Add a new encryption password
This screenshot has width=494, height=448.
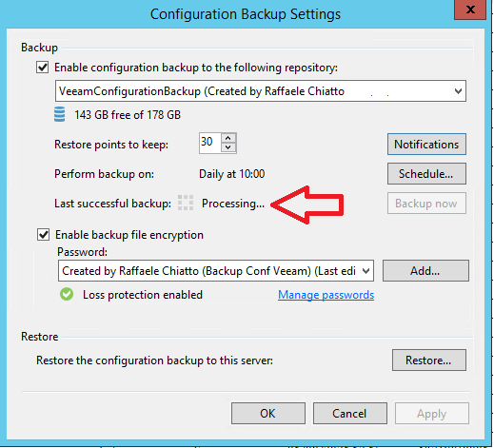[425, 271]
